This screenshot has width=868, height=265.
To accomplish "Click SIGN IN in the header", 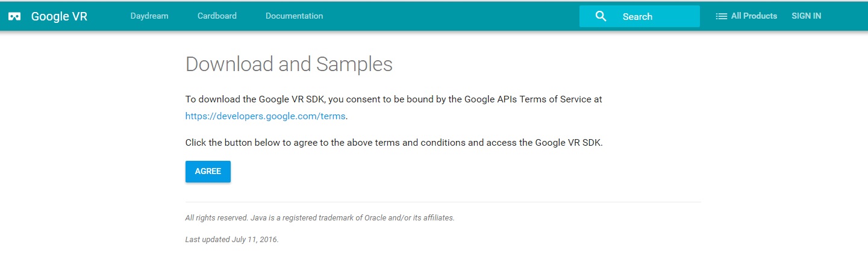I will tap(806, 16).
